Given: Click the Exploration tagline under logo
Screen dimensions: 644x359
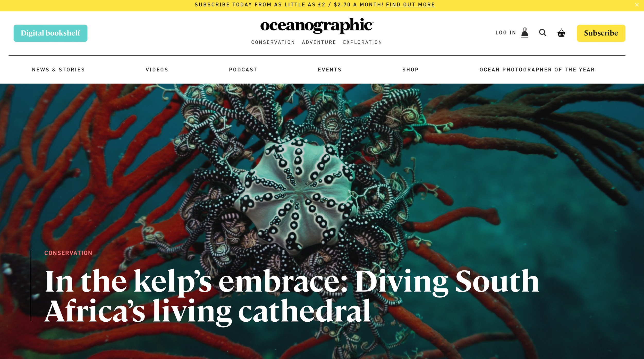Looking at the screenshot, I should [362, 42].
